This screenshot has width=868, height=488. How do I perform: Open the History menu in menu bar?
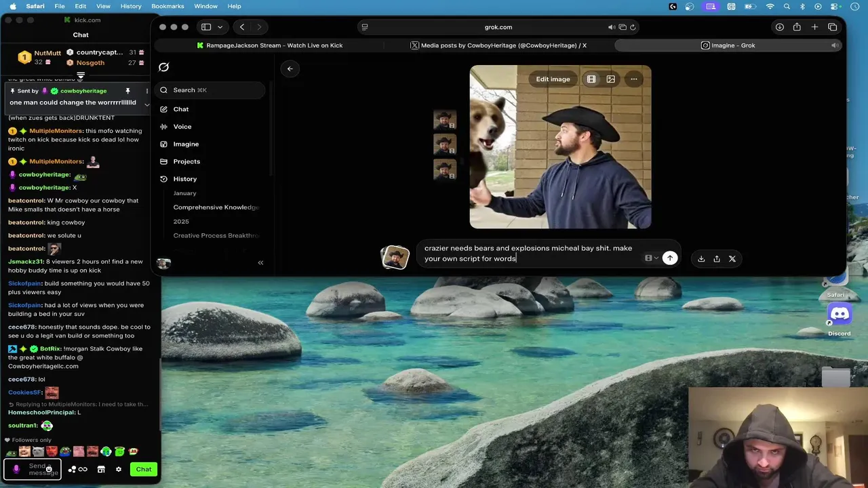click(131, 6)
